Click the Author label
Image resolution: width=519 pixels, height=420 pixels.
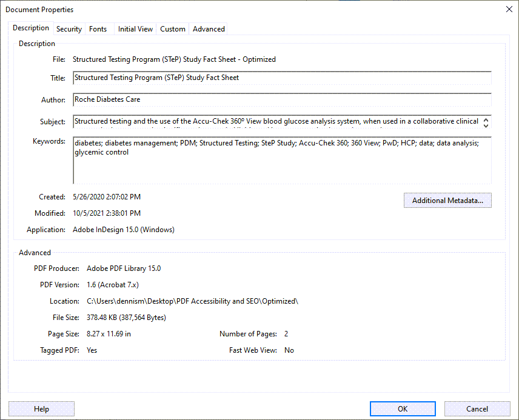click(53, 100)
